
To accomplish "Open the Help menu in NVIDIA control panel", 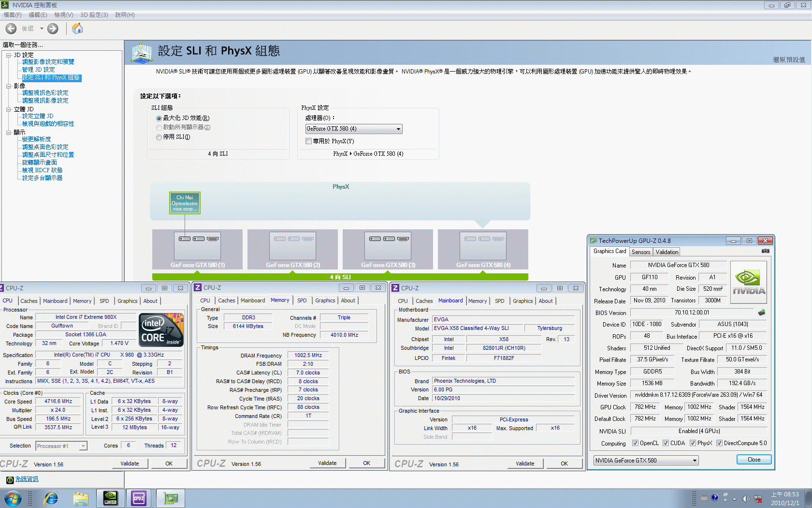I will click(125, 15).
